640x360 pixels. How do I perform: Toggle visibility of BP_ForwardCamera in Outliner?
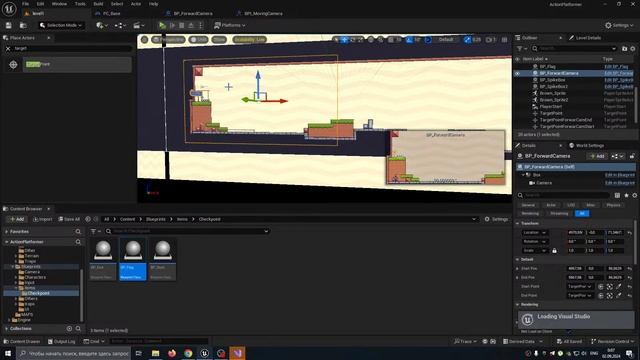[x=518, y=73]
